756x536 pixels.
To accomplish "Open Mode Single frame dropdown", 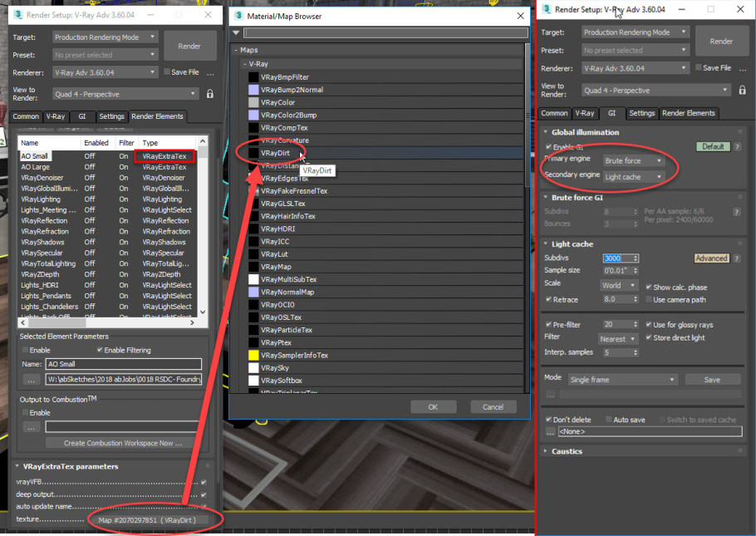I will tap(622, 380).
